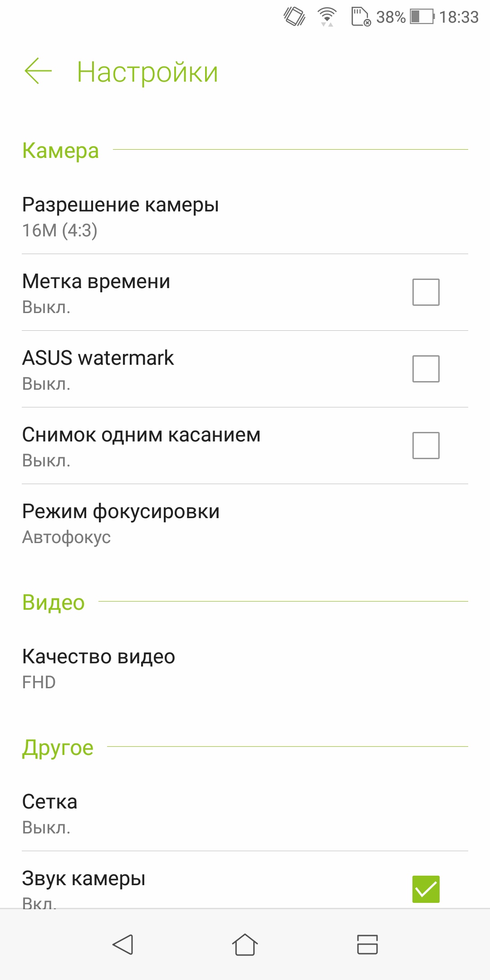The height and width of the screenshot is (980, 490).
Task: Enable the Метка времени checkbox
Action: [426, 292]
